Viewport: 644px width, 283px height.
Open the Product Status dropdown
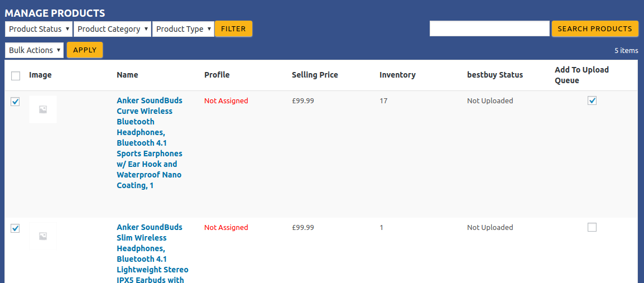[39, 29]
